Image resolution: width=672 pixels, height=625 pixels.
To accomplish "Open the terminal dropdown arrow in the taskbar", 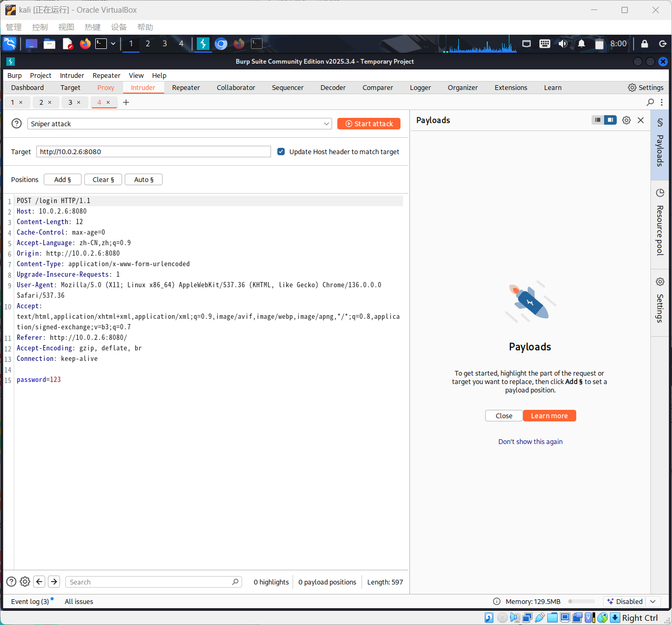I will pos(113,44).
